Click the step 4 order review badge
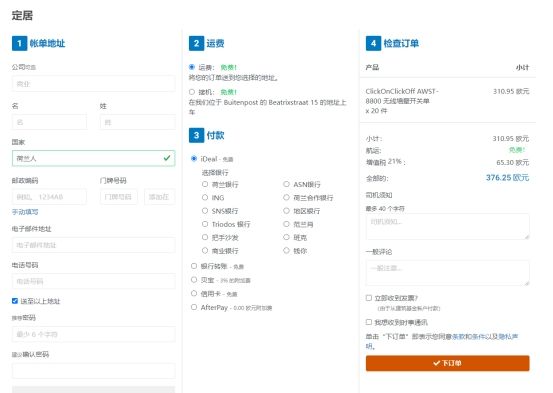 coord(373,43)
